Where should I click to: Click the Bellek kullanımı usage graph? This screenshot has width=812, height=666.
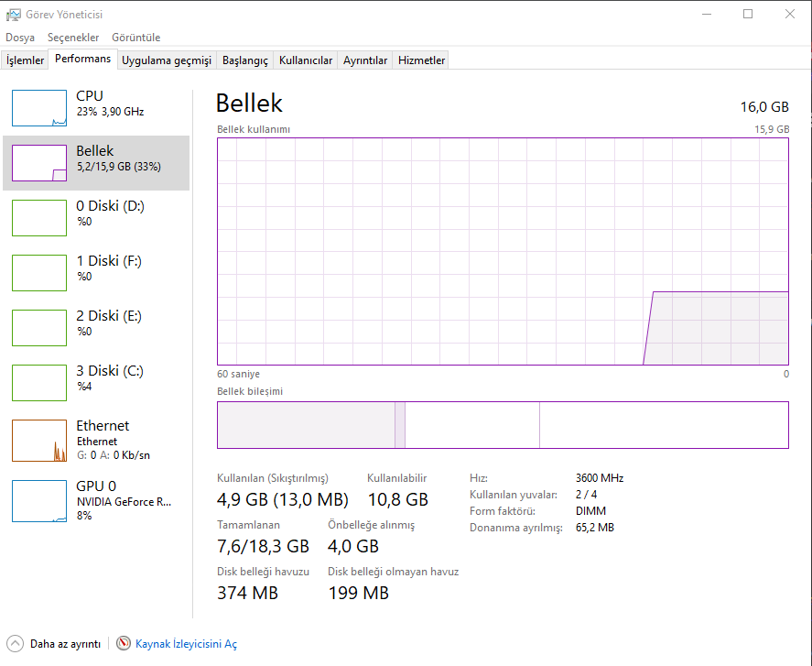(503, 251)
